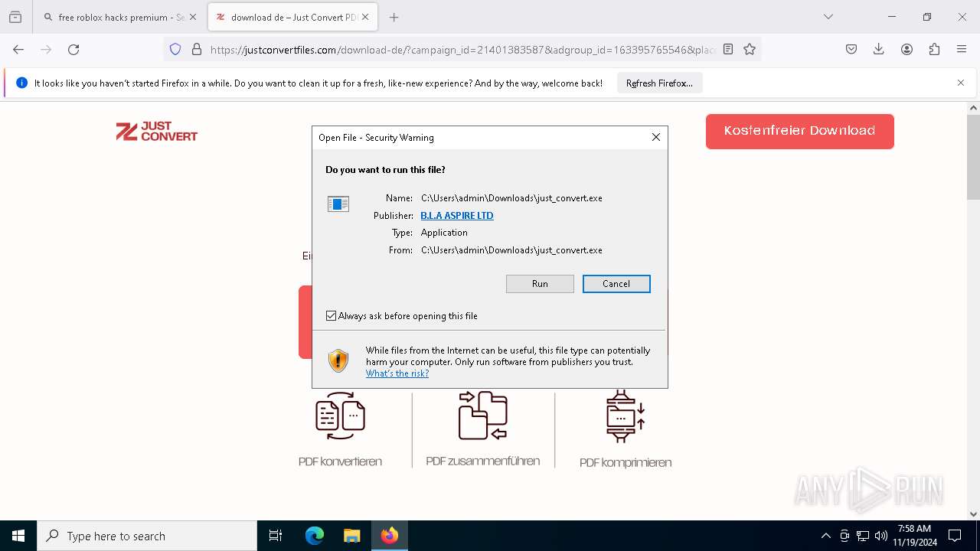The height and width of the screenshot is (551, 980).
Task: Bookmark this page with the star icon
Action: tap(750, 50)
